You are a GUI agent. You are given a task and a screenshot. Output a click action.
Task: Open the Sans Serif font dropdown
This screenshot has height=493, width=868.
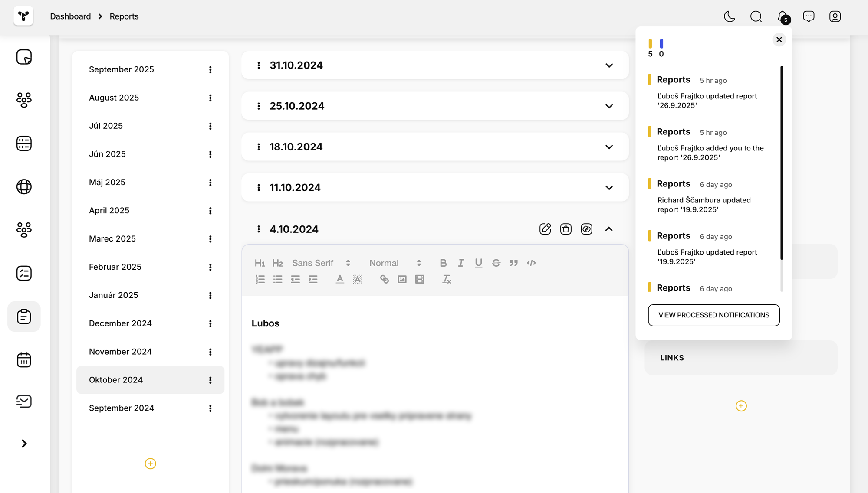[x=321, y=263]
